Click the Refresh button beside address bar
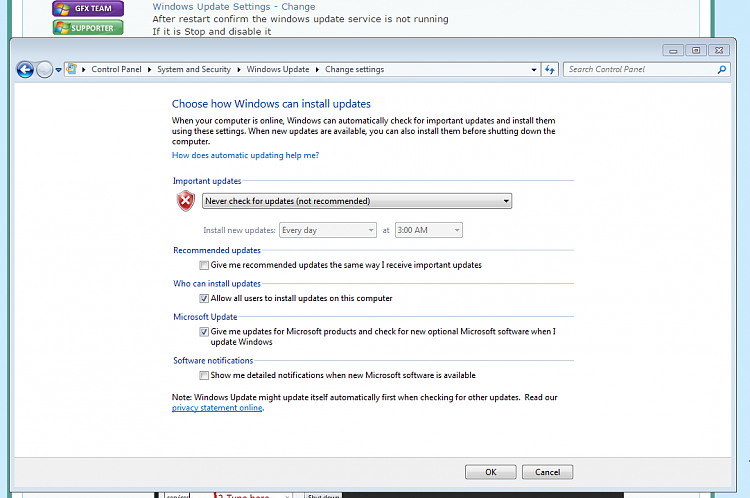 (x=550, y=70)
